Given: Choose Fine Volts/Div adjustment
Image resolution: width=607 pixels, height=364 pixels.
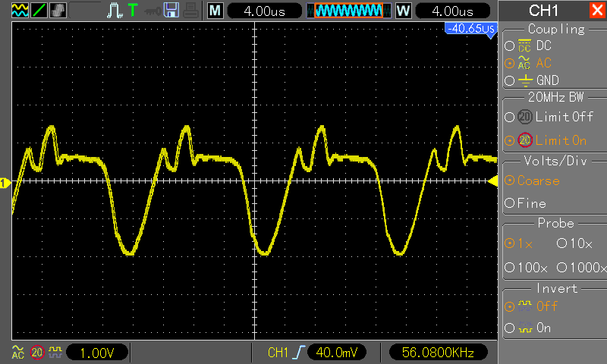Looking at the screenshot, I should (x=531, y=203).
